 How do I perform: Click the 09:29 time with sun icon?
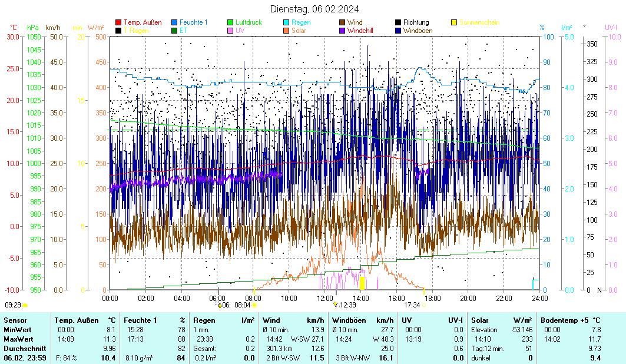pyautogui.click(x=14, y=305)
